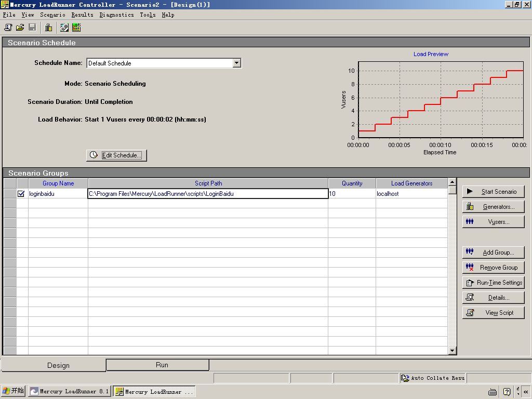Click the Start Scenario play arrow icon
Viewport: 532px width, 399px height.
pos(470,191)
